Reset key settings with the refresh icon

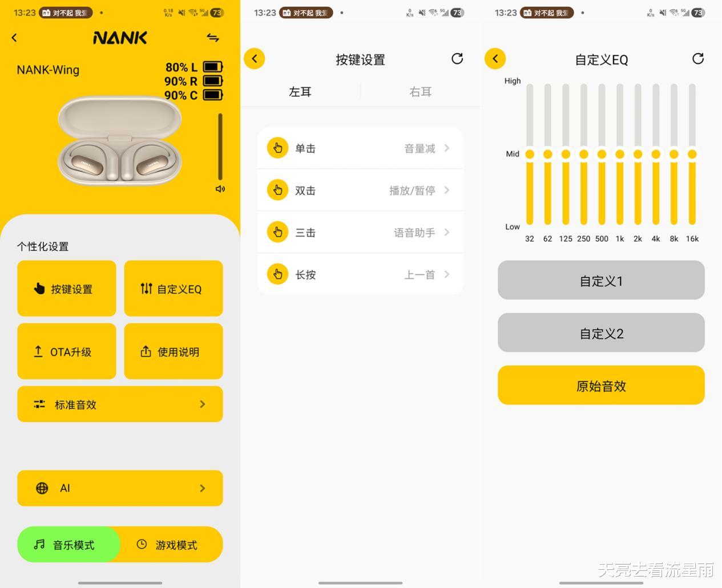457,59
